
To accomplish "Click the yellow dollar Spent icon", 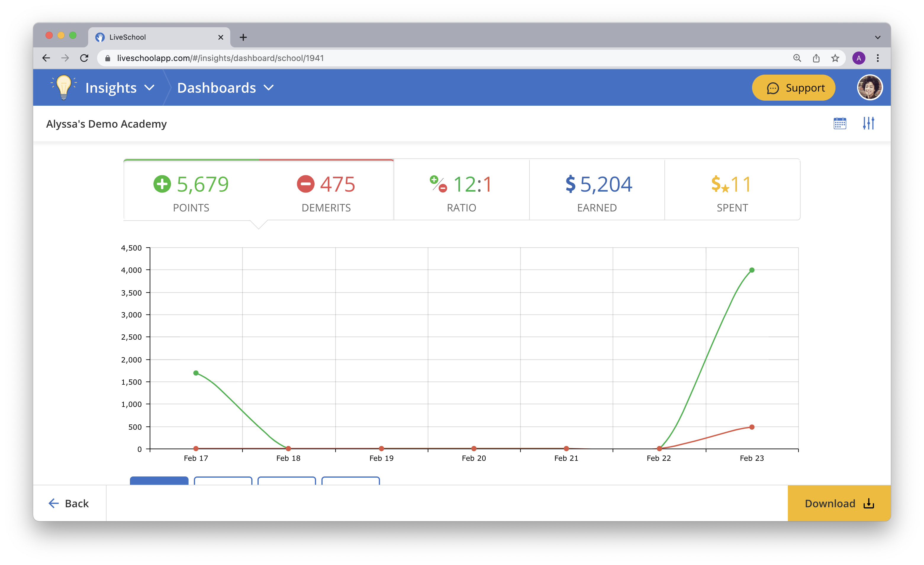I will point(716,184).
